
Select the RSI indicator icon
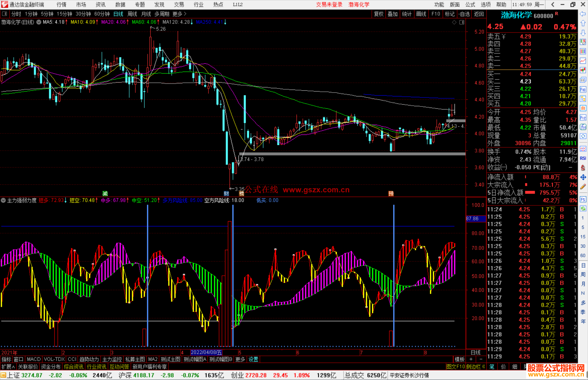click(x=583, y=158)
